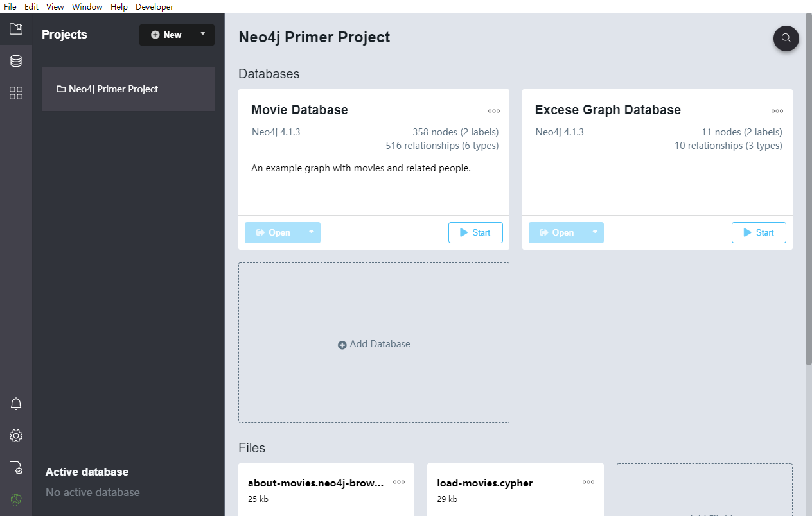Expand Movie Database Open dropdown arrow

(x=312, y=232)
